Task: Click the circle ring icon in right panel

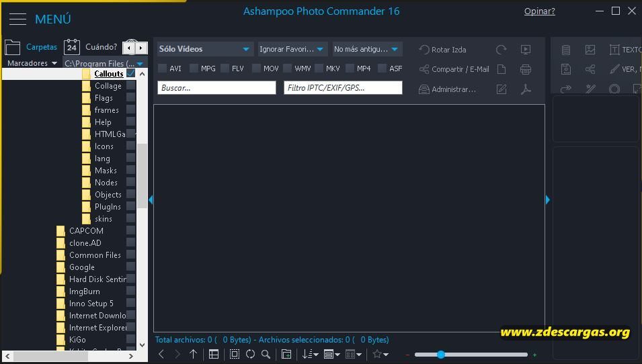Action: click(614, 89)
